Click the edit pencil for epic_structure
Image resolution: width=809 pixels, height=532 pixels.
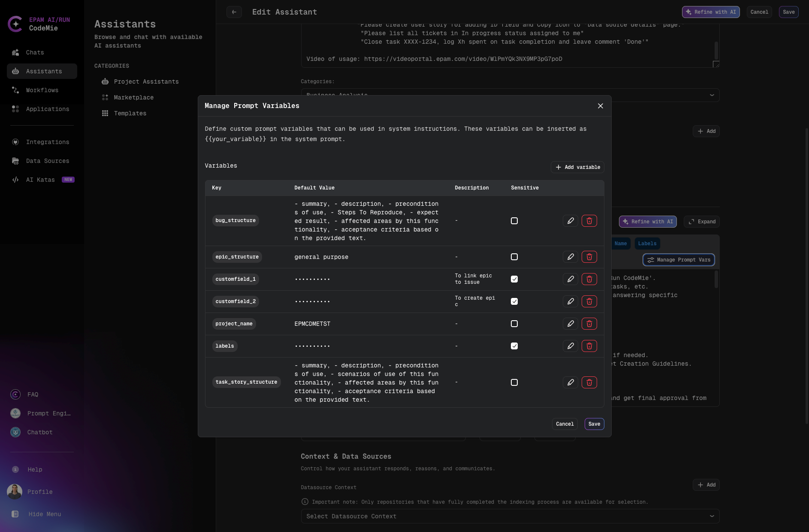click(570, 257)
